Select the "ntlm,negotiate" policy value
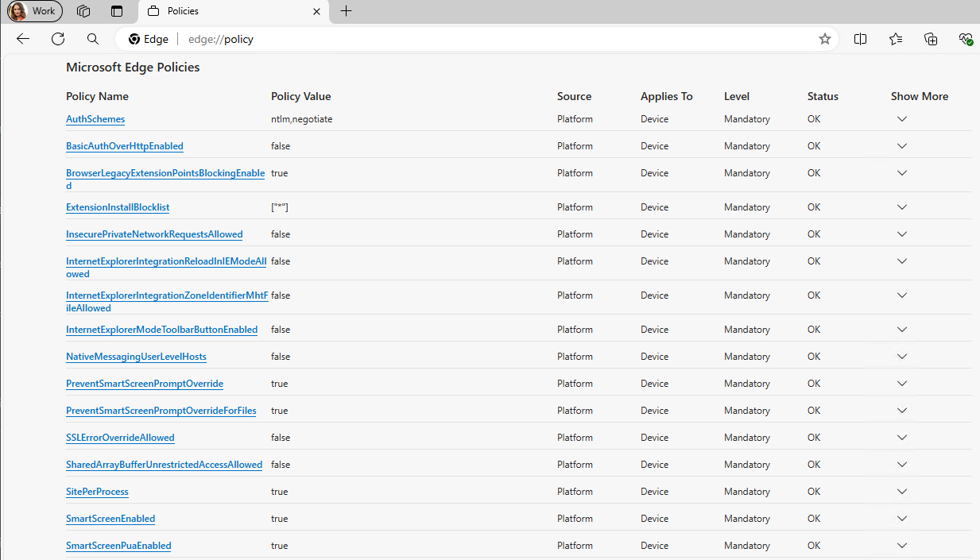980x560 pixels. (x=301, y=119)
